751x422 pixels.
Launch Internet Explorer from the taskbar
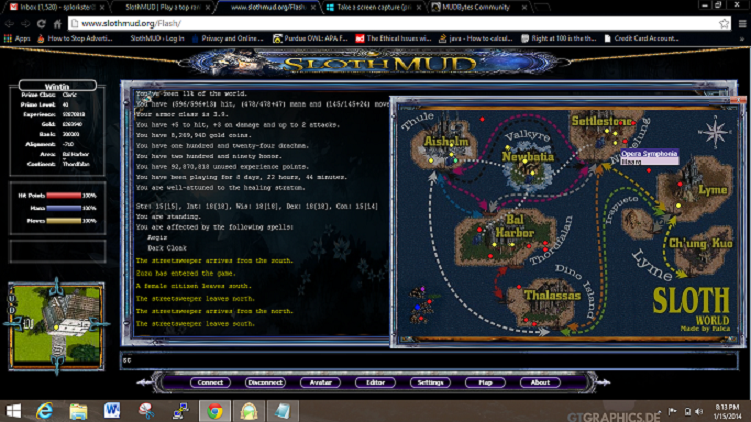click(x=45, y=411)
